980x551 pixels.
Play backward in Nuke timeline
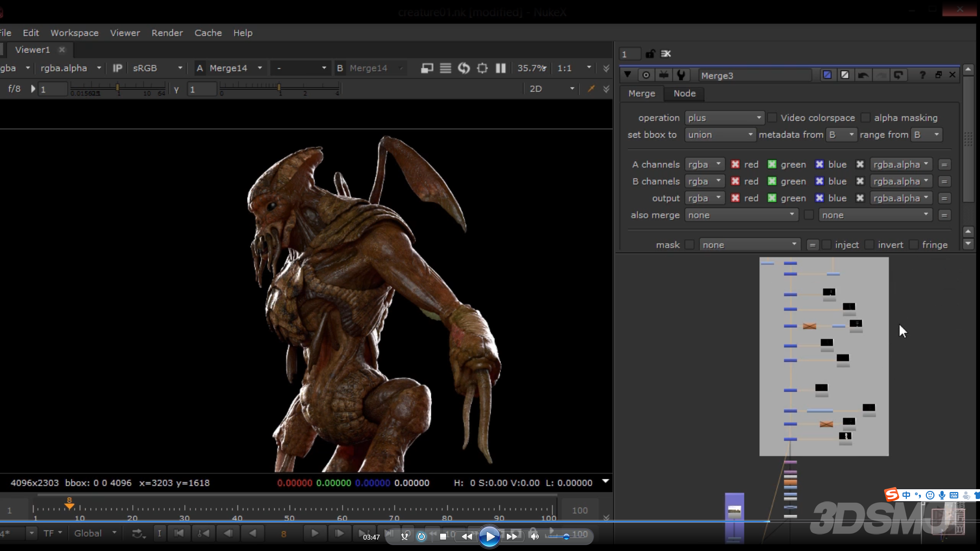tap(253, 534)
